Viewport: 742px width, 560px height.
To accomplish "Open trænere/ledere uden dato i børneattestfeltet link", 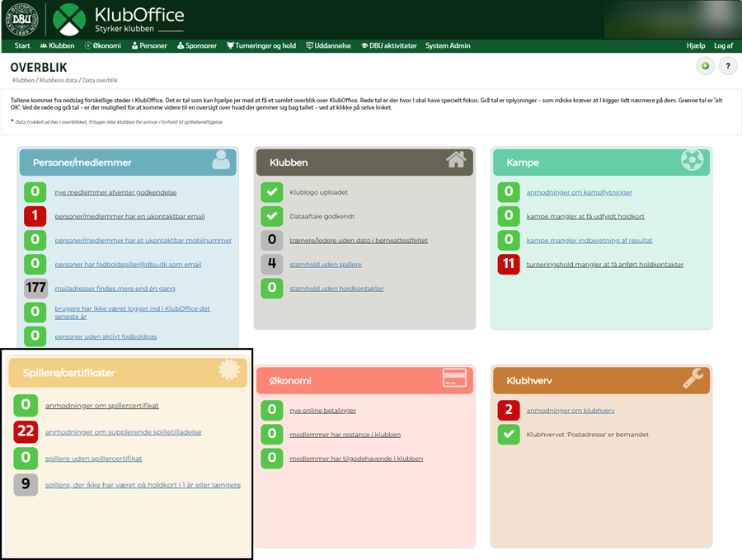I will 359,241.
